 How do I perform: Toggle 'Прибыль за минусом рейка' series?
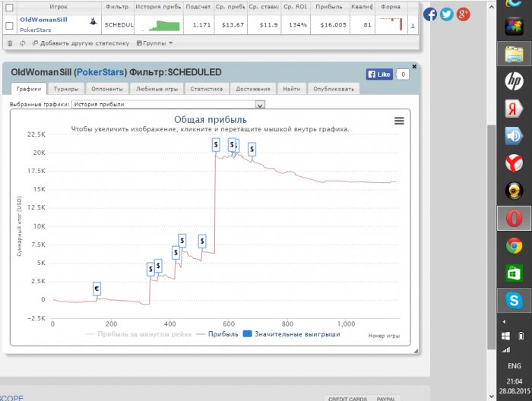(x=138, y=334)
